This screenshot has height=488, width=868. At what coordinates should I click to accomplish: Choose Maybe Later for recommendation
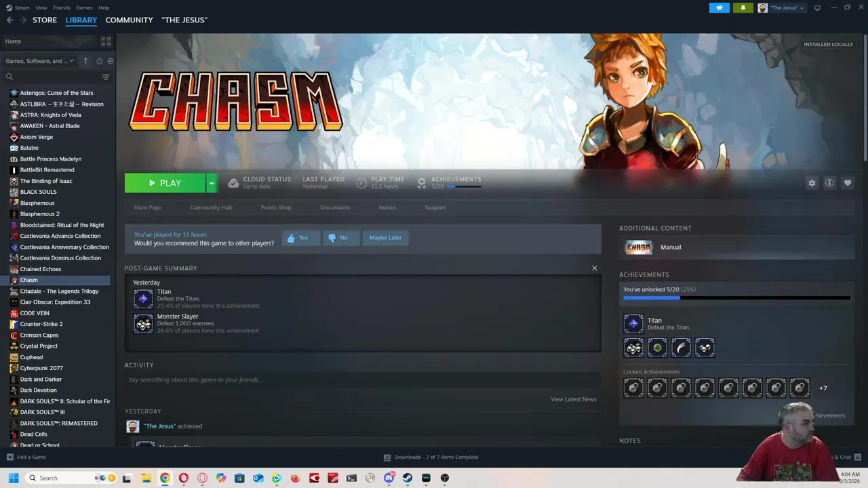coord(385,238)
